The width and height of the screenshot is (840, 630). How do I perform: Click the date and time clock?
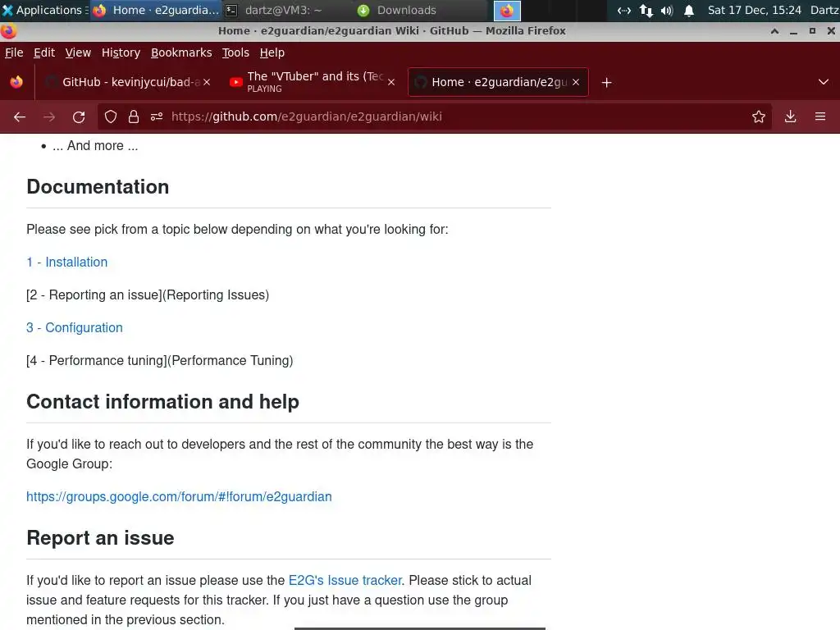755,10
